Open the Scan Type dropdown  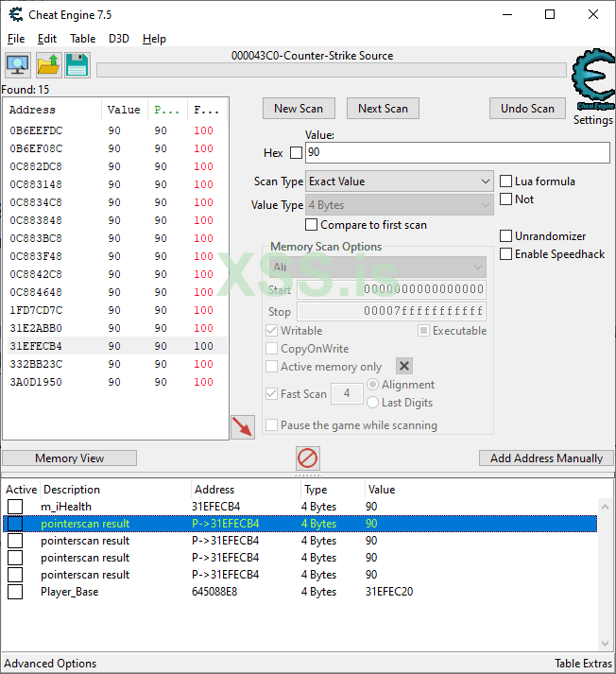click(399, 181)
